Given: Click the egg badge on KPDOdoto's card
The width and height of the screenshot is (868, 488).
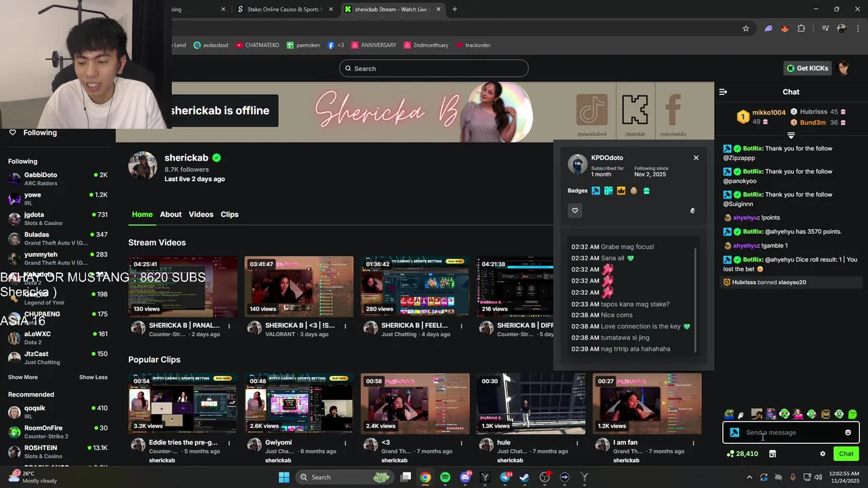Looking at the screenshot, I should [x=634, y=191].
